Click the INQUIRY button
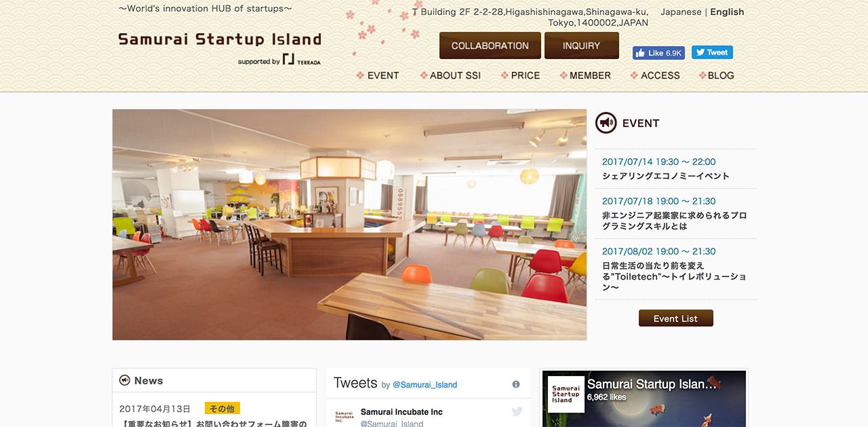The width and height of the screenshot is (868, 427). point(582,45)
